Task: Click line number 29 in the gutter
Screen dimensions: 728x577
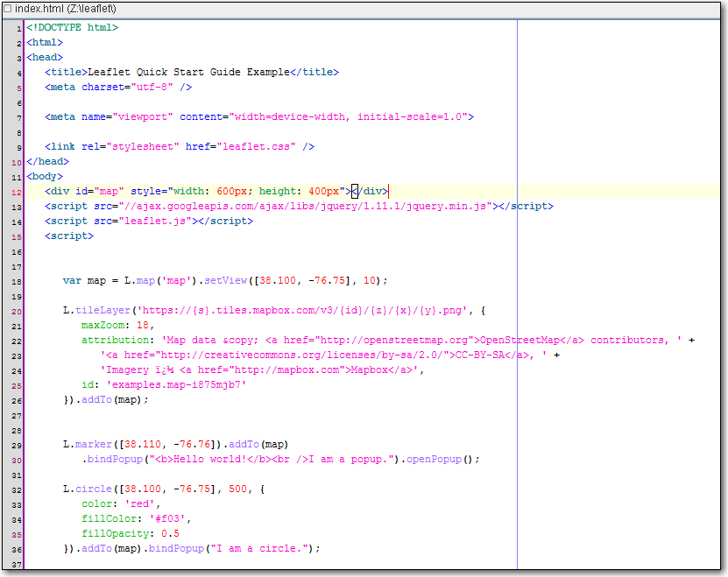Action: pos(18,445)
